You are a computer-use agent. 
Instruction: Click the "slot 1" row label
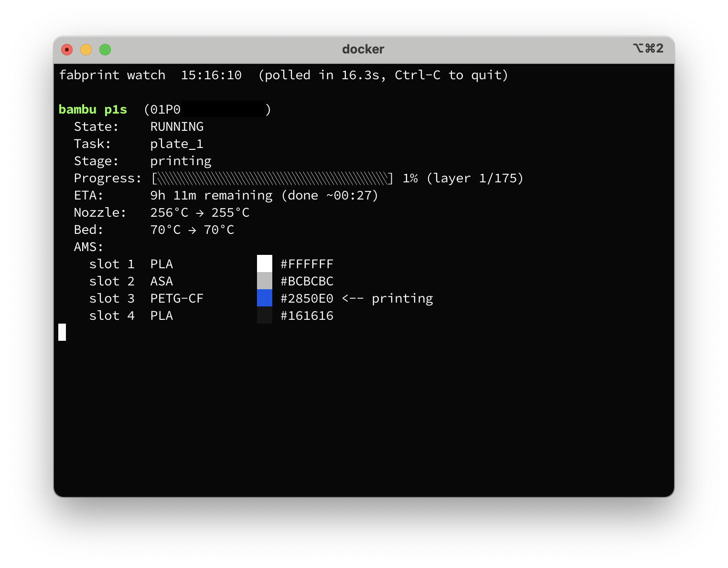click(x=112, y=264)
